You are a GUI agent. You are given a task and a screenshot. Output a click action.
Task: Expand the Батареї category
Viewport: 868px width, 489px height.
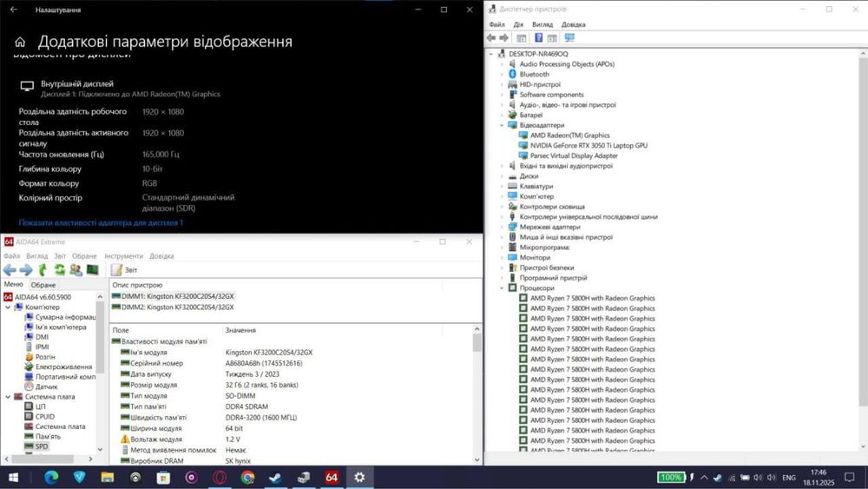pyautogui.click(x=502, y=116)
